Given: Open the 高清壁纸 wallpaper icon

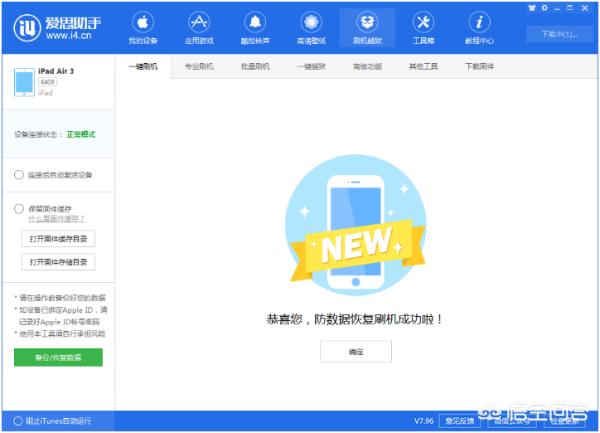Looking at the screenshot, I should [x=311, y=22].
